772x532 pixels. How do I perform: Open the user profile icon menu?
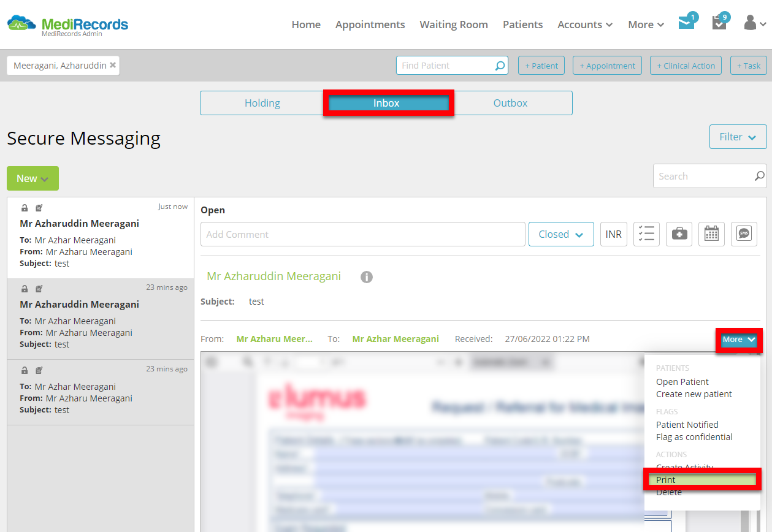point(754,23)
